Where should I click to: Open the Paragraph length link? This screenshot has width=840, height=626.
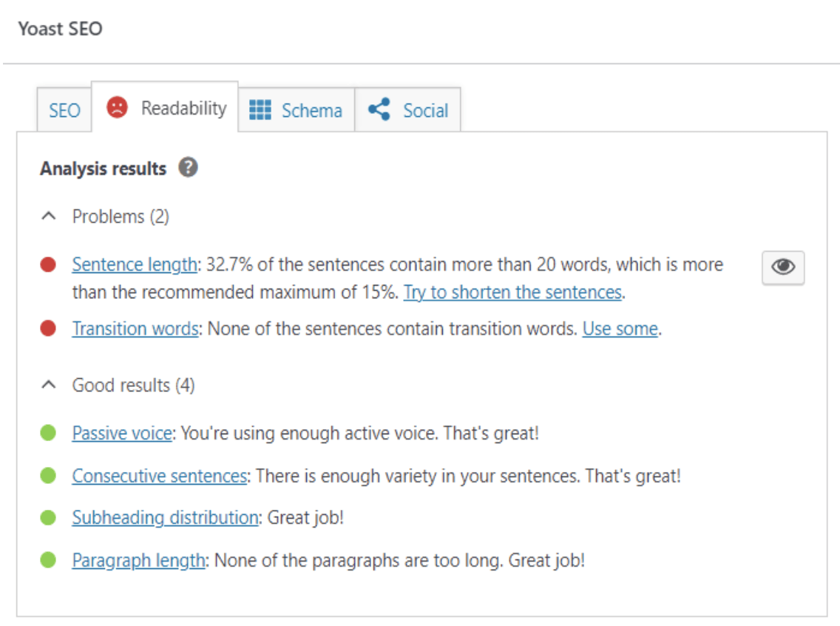139,561
